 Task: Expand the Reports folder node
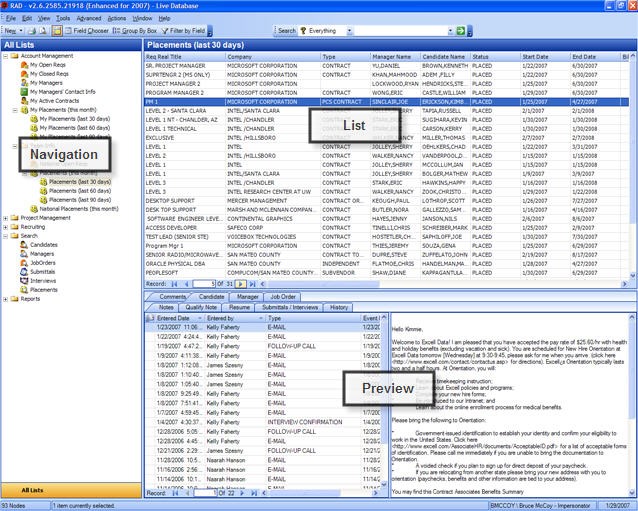click(5, 299)
